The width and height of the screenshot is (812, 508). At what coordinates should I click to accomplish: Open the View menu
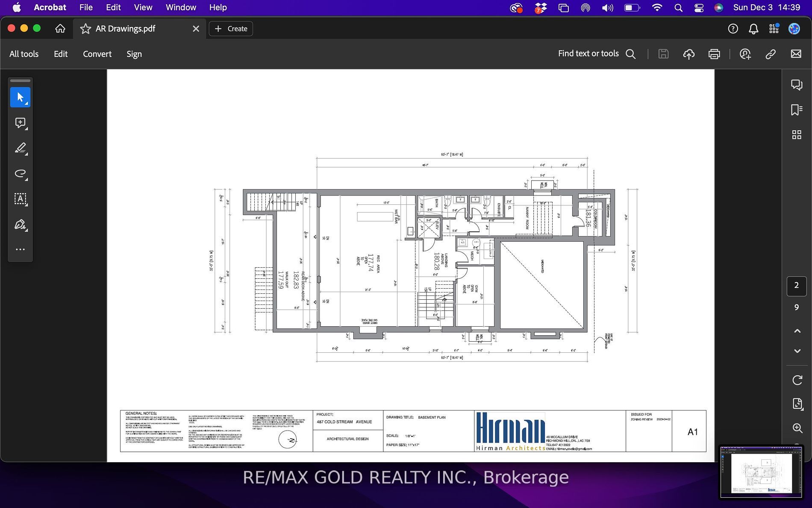(x=143, y=7)
